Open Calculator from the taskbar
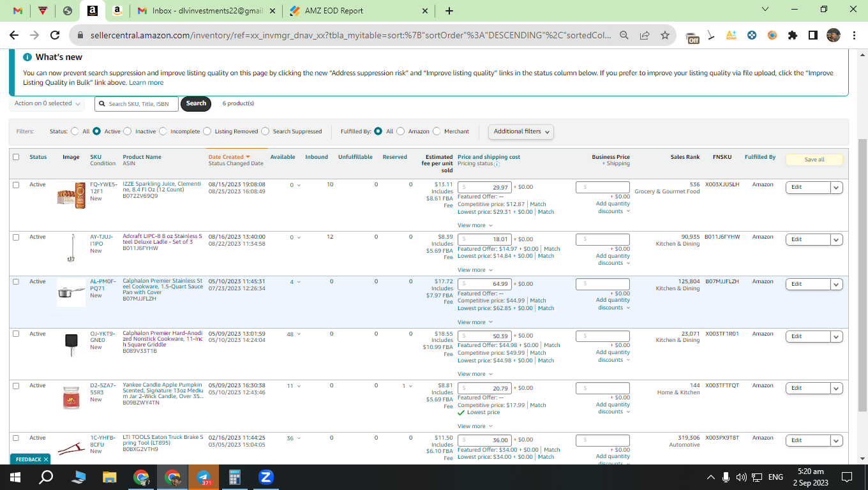The width and height of the screenshot is (868, 490). 235,477
